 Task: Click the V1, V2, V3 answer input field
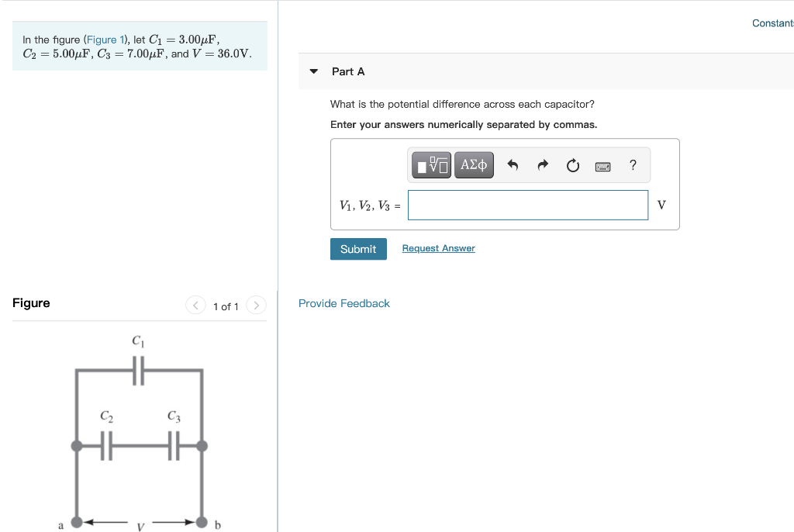pos(527,206)
